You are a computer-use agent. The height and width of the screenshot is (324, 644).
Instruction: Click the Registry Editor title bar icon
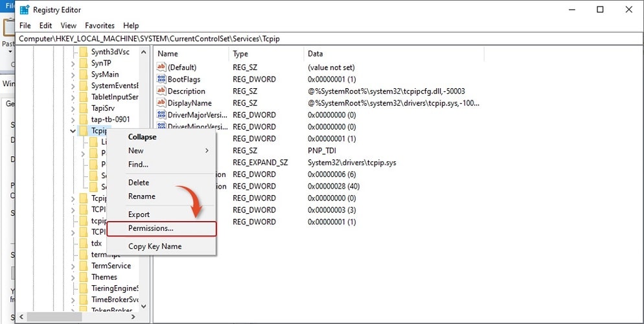(25, 10)
